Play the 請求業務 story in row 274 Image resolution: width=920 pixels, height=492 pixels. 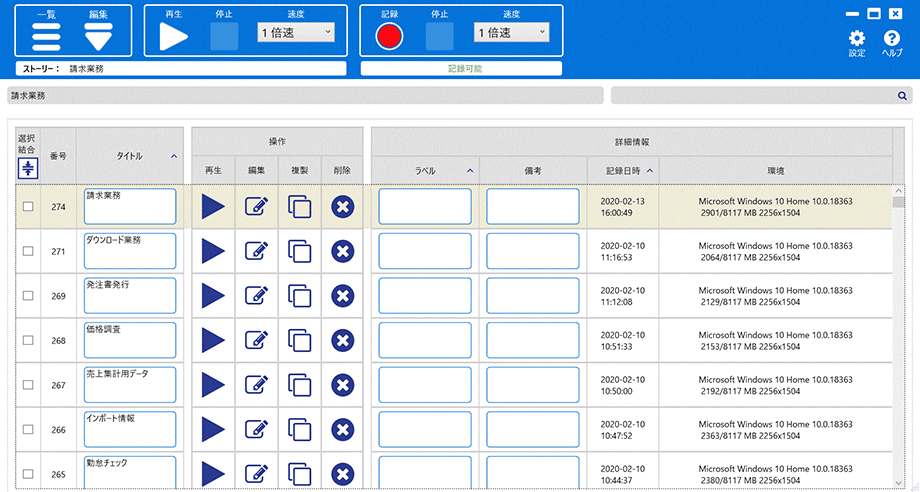(213, 207)
